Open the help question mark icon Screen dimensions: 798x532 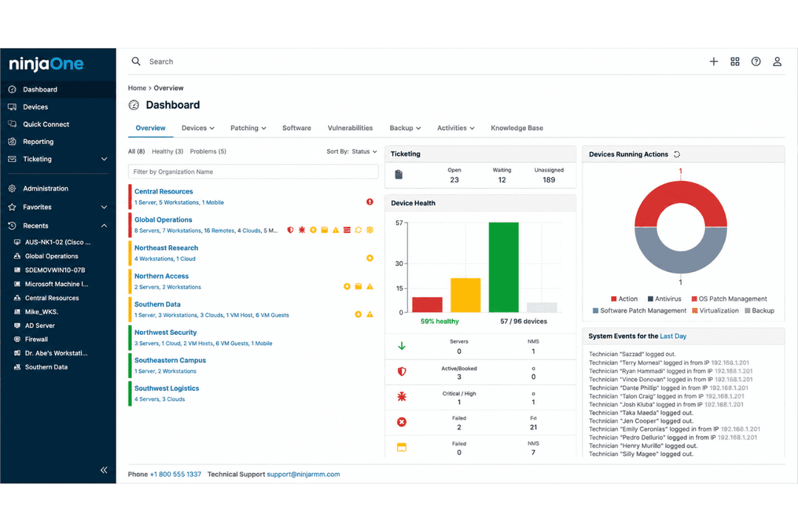756,61
